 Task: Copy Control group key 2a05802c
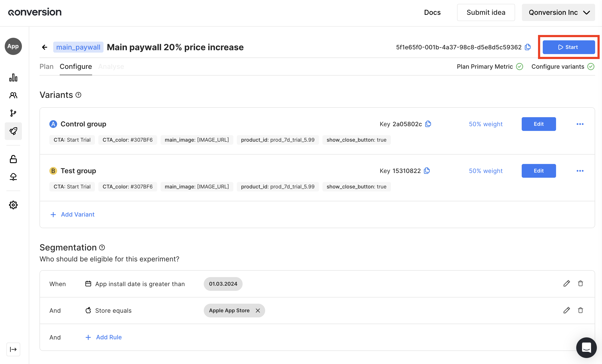coord(428,124)
